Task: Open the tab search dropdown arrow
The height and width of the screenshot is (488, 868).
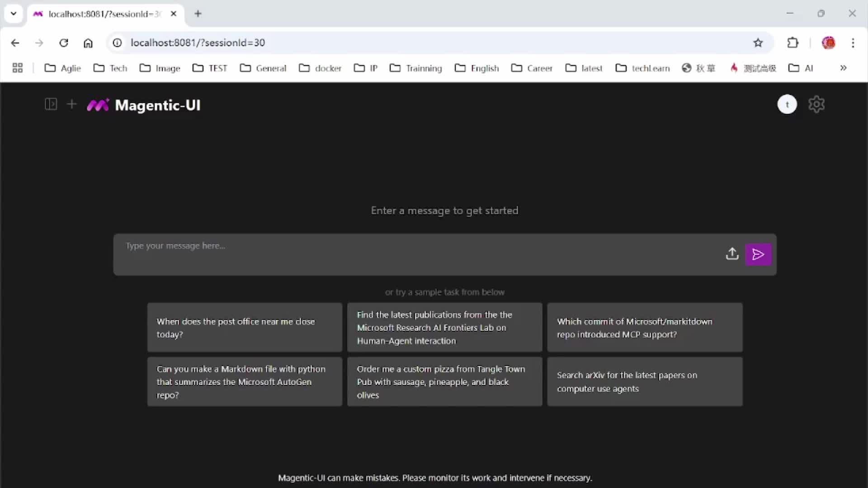Action: tap(13, 14)
